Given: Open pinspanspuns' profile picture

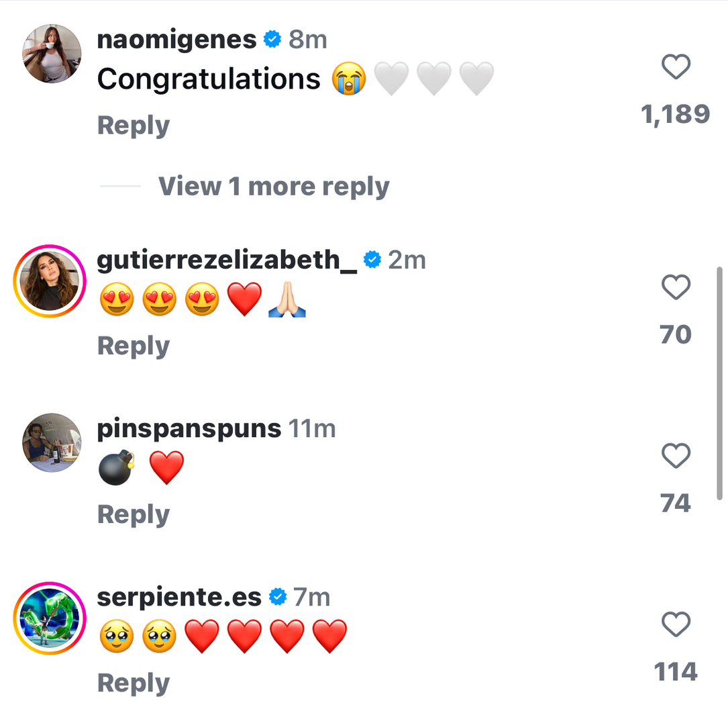Looking at the screenshot, I should [52, 442].
